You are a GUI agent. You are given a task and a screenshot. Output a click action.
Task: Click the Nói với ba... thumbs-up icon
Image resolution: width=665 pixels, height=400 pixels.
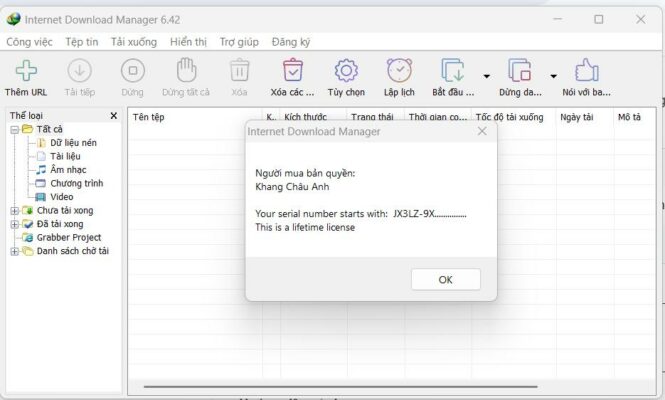tap(587, 70)
